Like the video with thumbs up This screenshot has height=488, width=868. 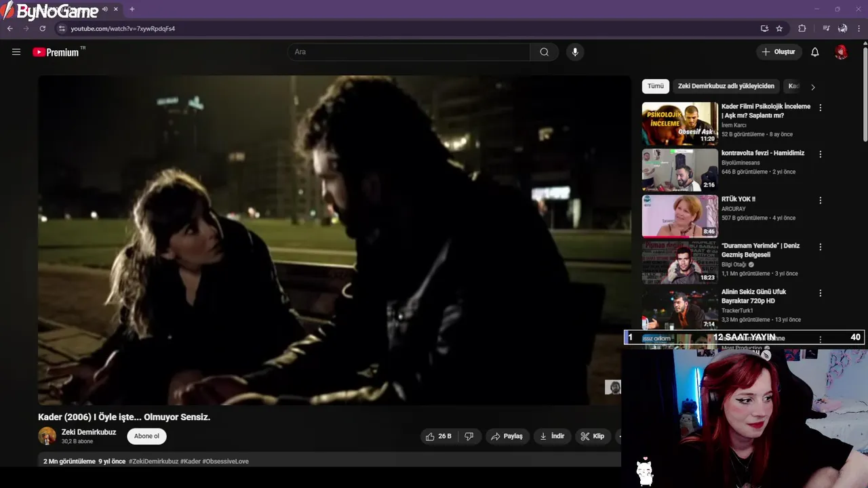click(438, 436)
